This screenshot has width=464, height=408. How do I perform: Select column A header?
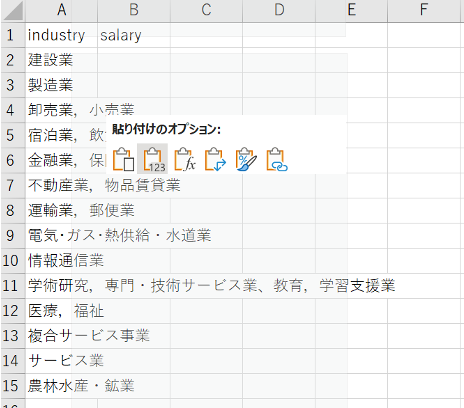(x=61, y=10)
